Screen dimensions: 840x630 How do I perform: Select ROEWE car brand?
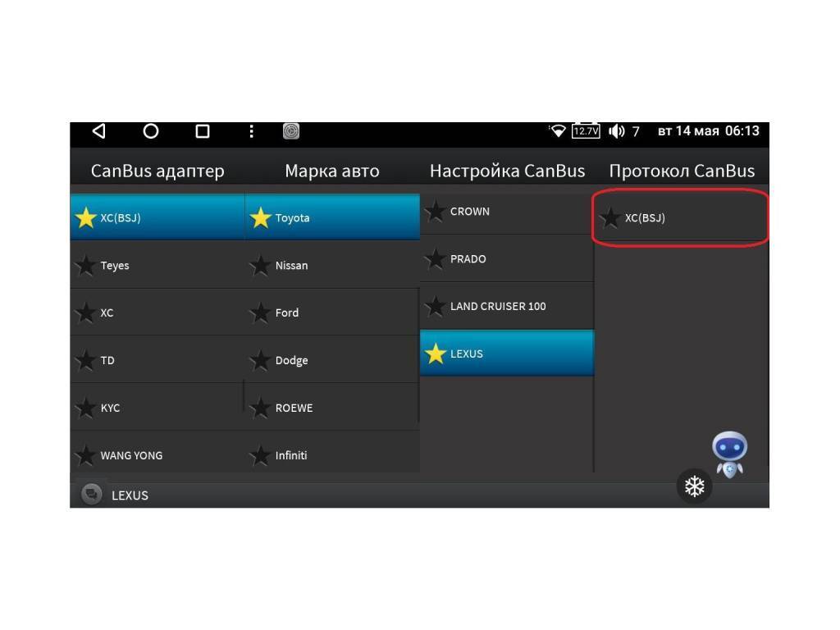(332, 409)
